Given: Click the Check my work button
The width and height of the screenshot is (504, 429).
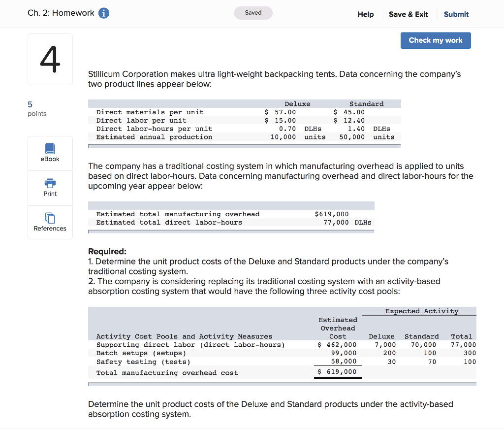Looking at the screenshot, I should pos(435,40).
